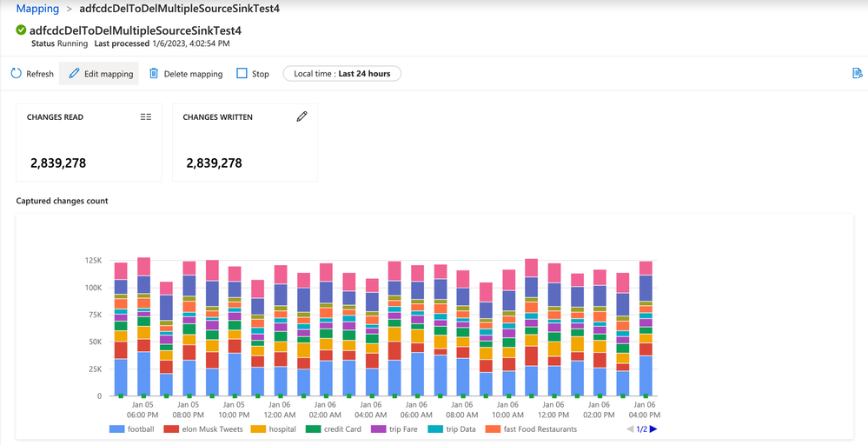Click the Status Running text
868x445 pixels.
pyautogui.click(x=59, y=43)
